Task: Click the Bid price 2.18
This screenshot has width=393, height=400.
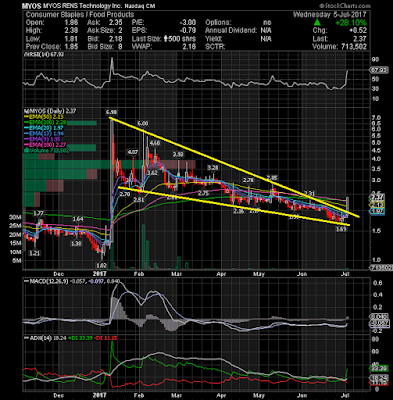Action: pos(115,39)
